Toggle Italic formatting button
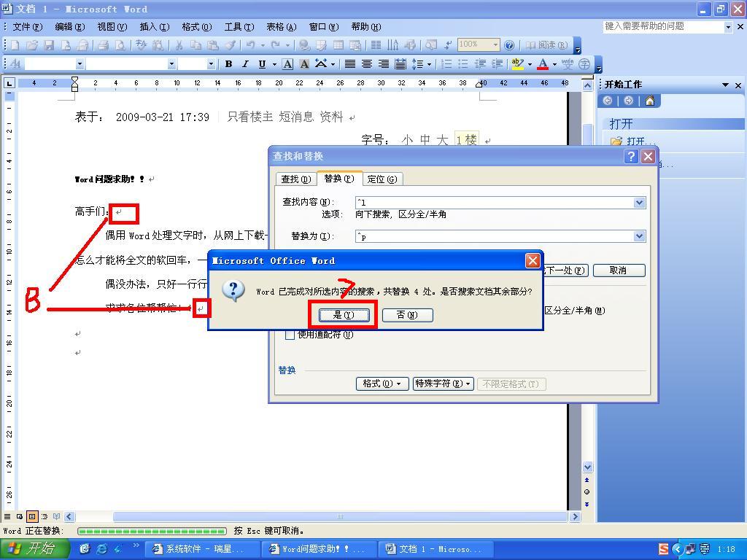The image size is (747, 560). pyautogui.click(x=245, y=64)
